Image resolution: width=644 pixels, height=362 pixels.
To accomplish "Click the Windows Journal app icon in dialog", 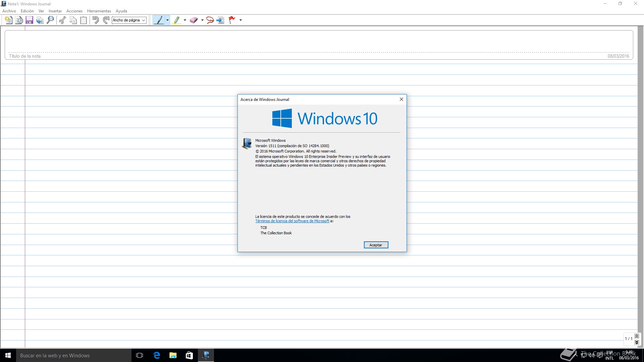I will click(247, 143).
